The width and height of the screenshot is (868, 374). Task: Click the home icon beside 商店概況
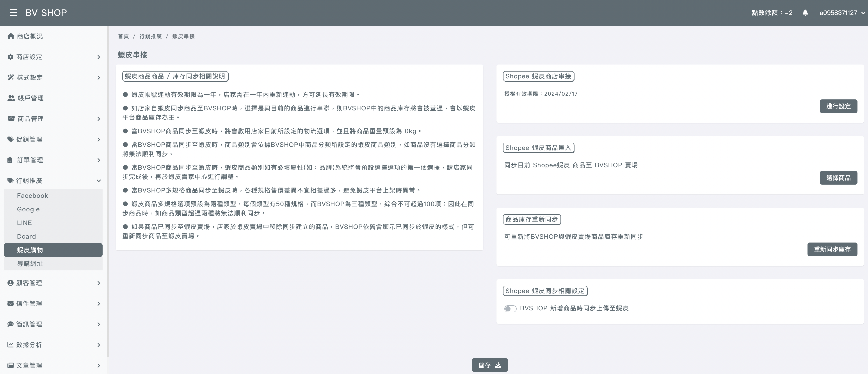tap(11, 36)
